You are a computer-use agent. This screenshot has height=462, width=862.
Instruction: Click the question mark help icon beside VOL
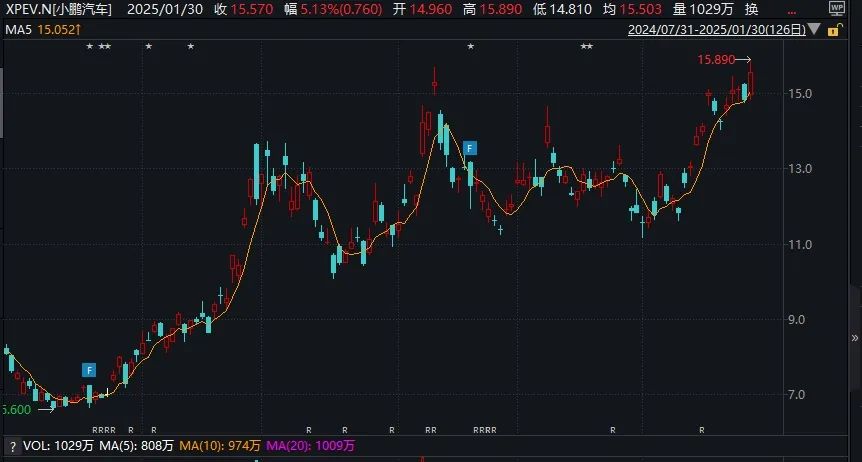tap(12, 445)
